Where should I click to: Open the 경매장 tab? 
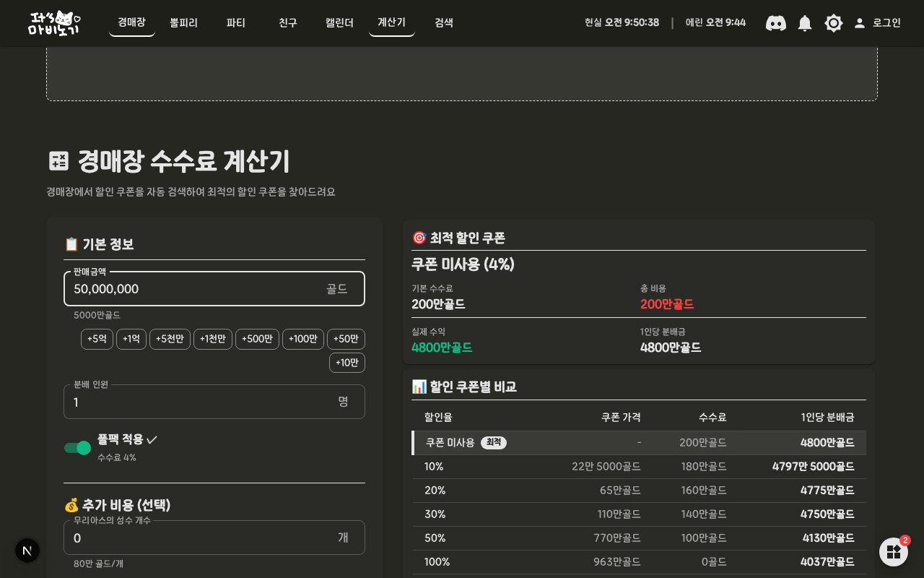coord(132,22)
